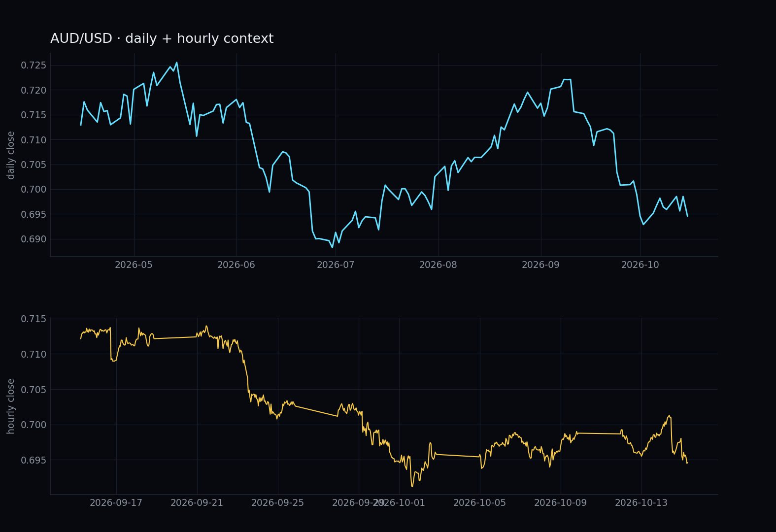Screen dimensions: 776x532
Task: Click the 0.690 tick on the daily chart
Action: pyautogui.click(x=34, y=239)
